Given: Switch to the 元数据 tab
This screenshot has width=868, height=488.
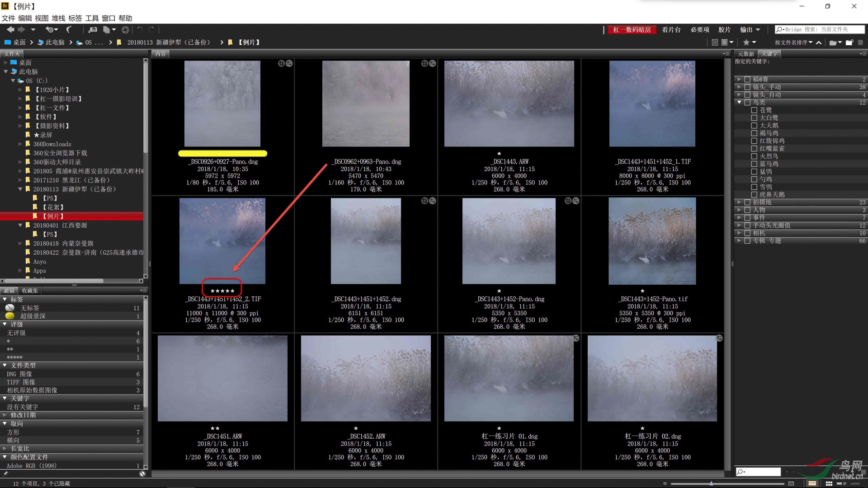Looking at the screenshot, I should [746, 54].
